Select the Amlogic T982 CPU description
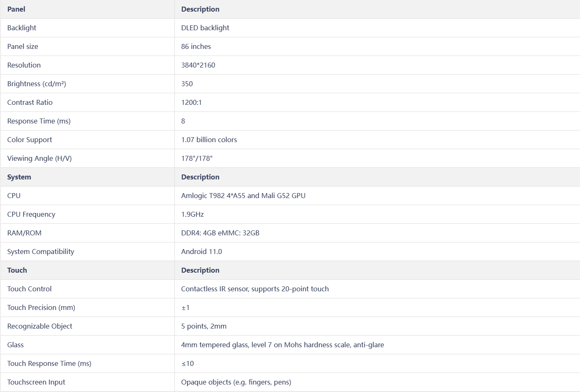 coord(243,196)
